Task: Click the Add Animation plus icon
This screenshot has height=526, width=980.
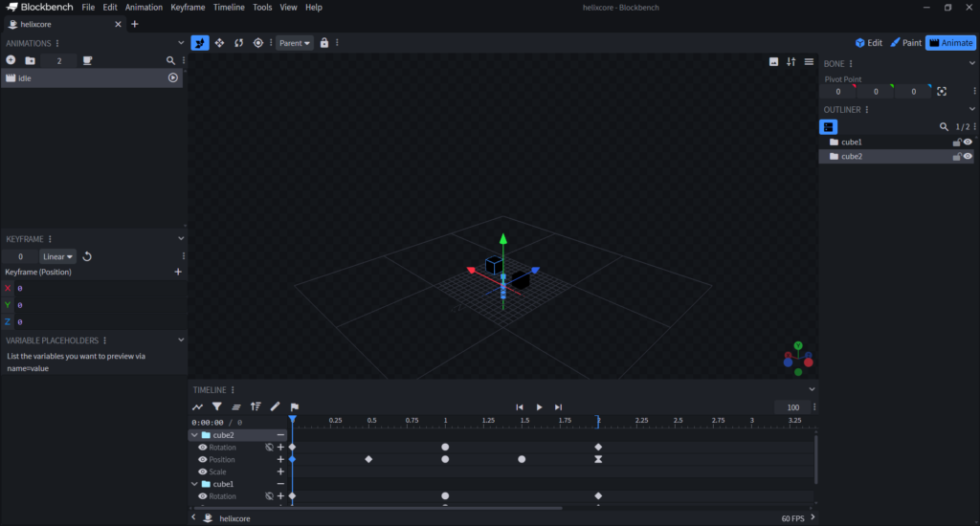Action: (x=11, y=60)
